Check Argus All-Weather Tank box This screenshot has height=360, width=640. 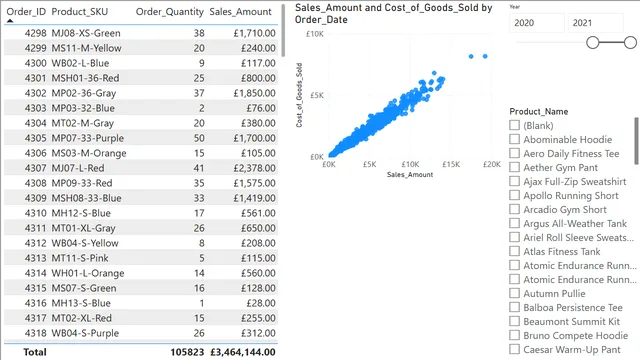(514, 223)
